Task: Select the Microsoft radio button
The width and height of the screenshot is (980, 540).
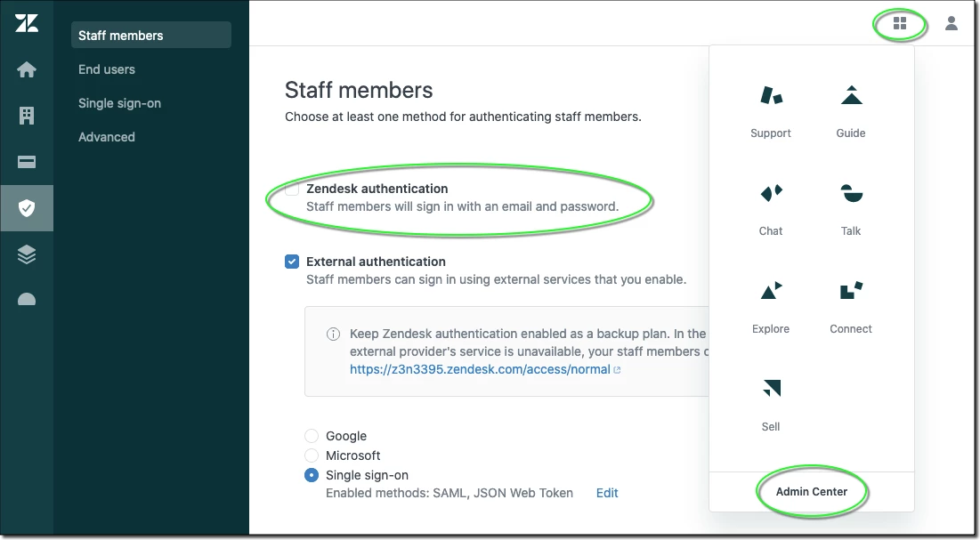Action: point(312,455)
